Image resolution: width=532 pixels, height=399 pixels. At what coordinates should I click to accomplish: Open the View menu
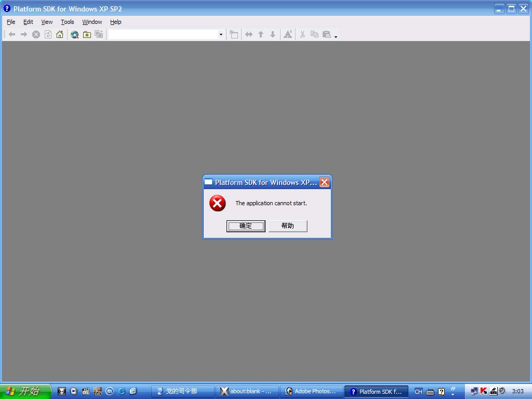47,22
